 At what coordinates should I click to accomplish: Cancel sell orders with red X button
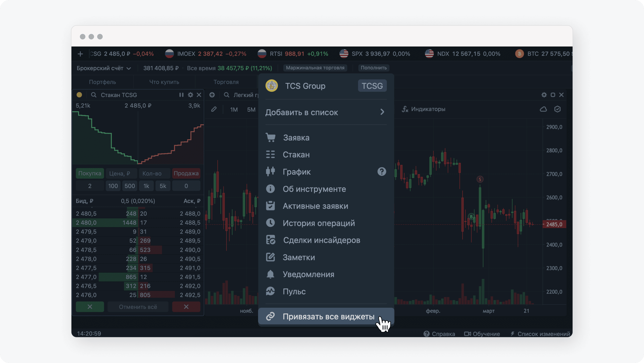(x=186, y=307)
